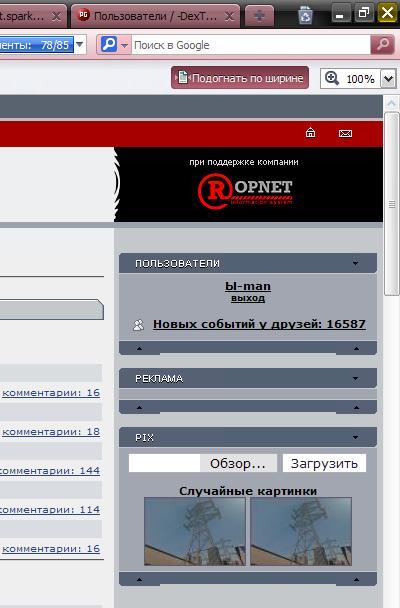400x608 pixels.
Task: Run the Google search with the magnifier button
Action: tap(383, 45)
